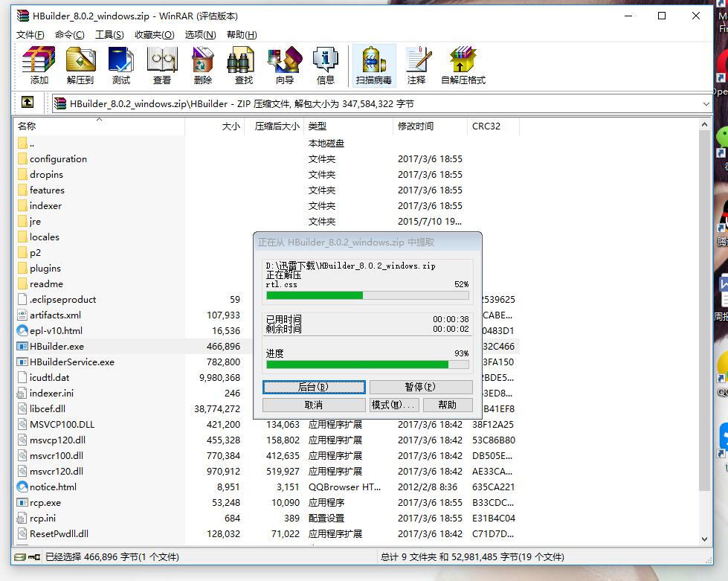Click the status bar drive icon
The width and height of the screenshot is (728, 581).
[19, 557]
